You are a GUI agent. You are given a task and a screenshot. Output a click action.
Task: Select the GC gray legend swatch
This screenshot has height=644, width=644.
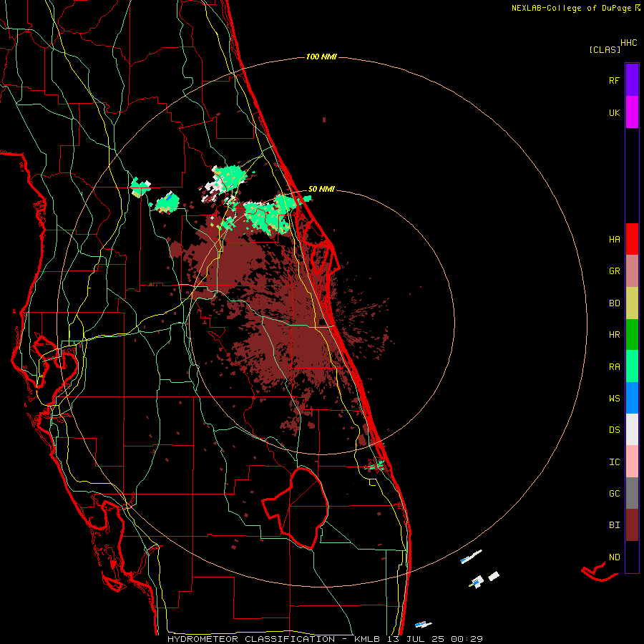click(632, 493)
